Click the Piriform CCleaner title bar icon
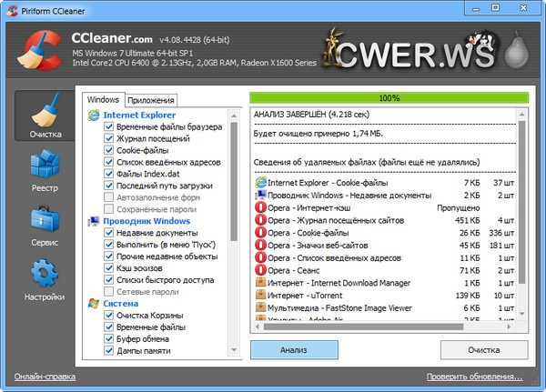Image resolution: width=546 pixels, height=392 pixels. [12, 11]
